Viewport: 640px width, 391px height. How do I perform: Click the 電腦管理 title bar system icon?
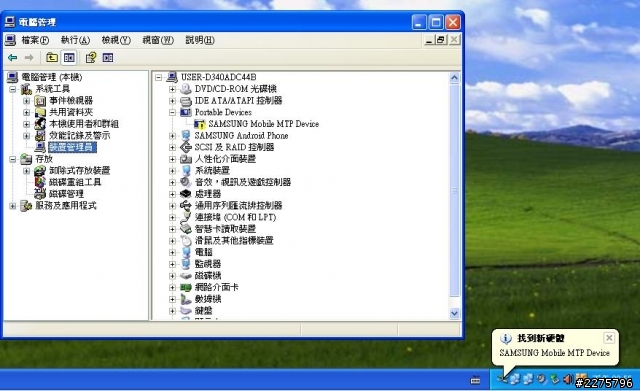[x=10, y=22]
